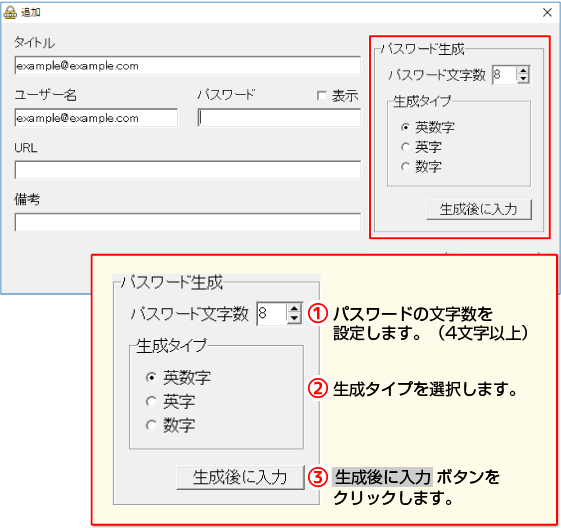The image size is (561, 528).
Task: Select enlarged 英字 radio in callout
Action: [x=151, y=401]
